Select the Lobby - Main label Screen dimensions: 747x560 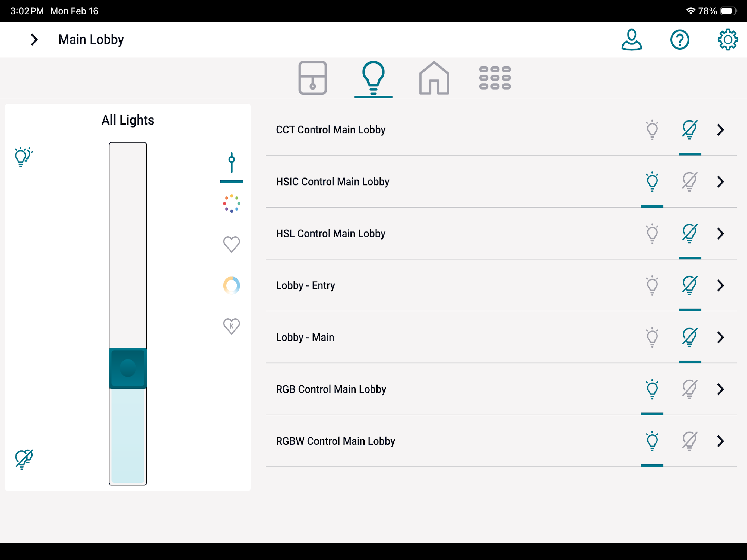tap(305, 338)
